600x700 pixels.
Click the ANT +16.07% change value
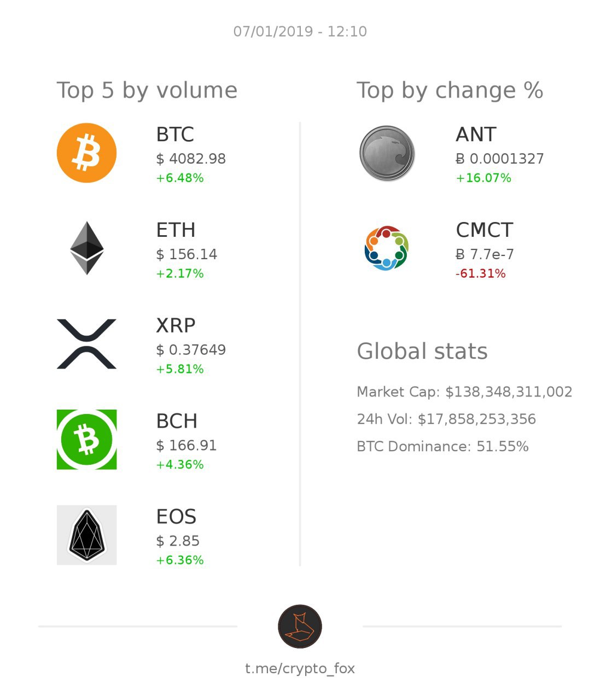(484, 178)
